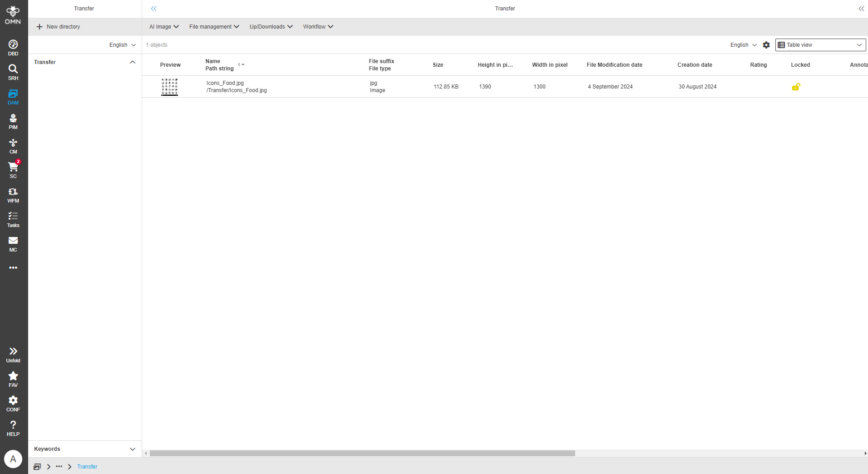Viewport: 868px width, 474px height.
Task: Open the SRH search module
Action: click(x=13, y=72)
